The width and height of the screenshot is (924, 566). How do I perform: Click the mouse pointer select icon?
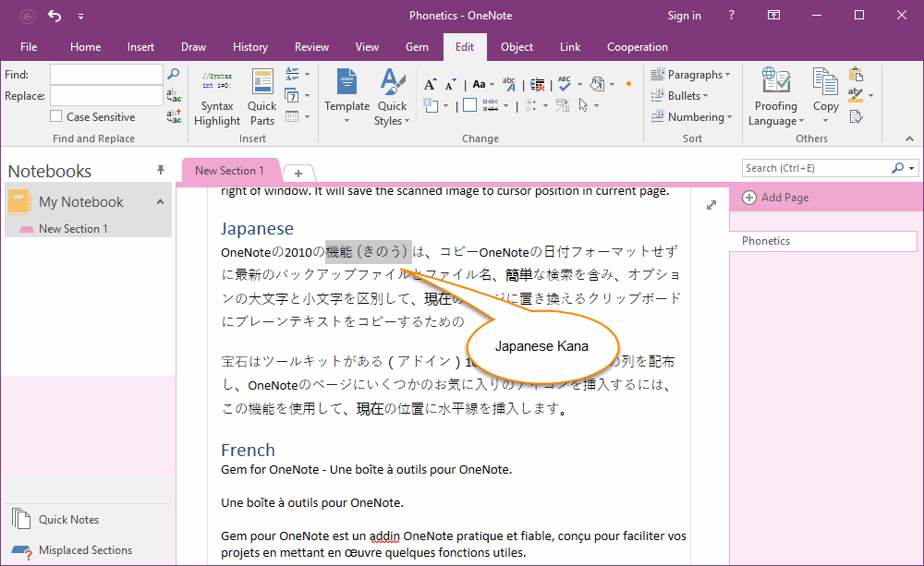584,105
